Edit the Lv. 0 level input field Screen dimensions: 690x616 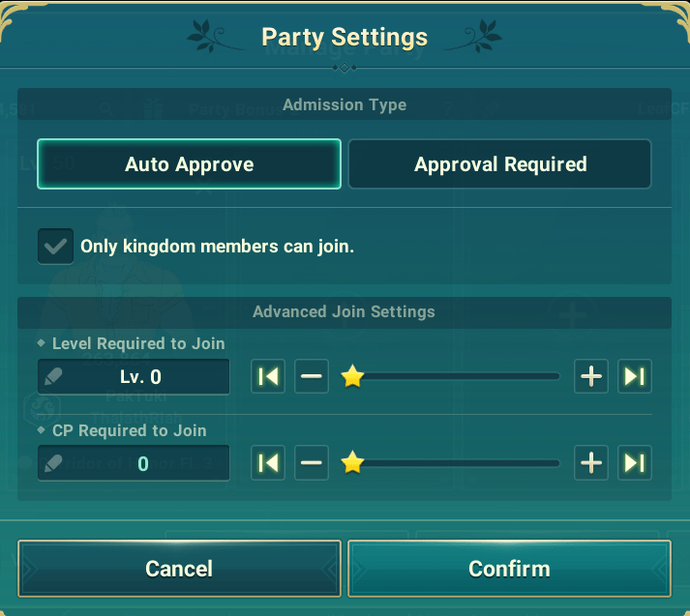coord(134,377)
